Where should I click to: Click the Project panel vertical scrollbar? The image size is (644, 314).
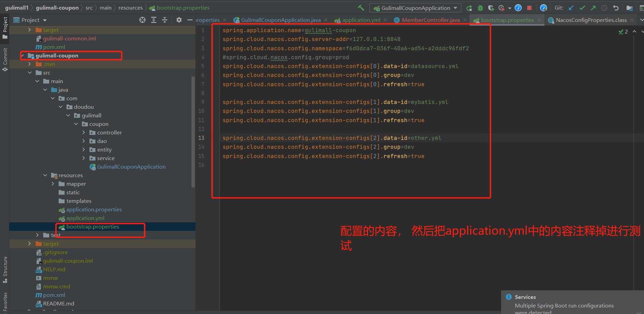[x=193, y=132]
